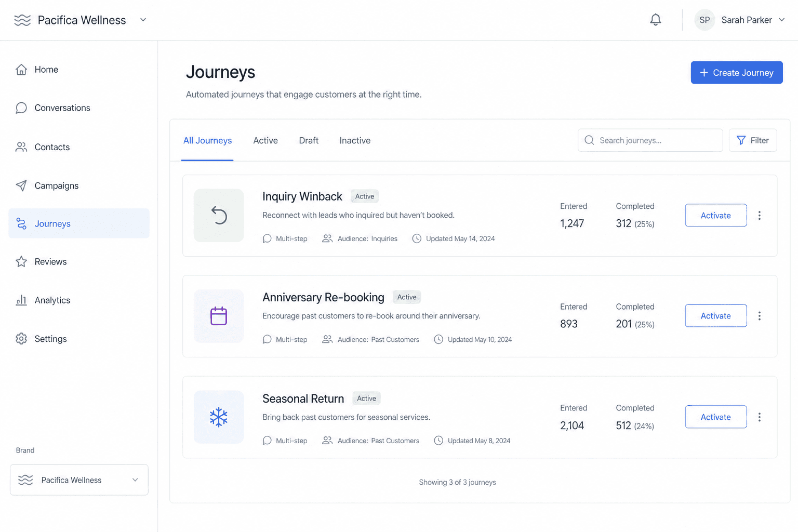798x532 pixels.
Task: Click the Journeys route icon in sidebar
Action: [21, 223]
